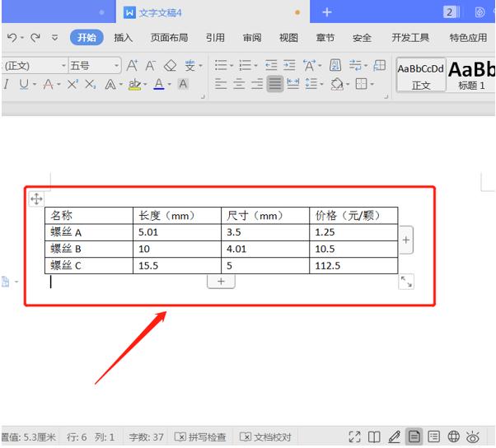Enable eye protection mode

click(473, 437)
